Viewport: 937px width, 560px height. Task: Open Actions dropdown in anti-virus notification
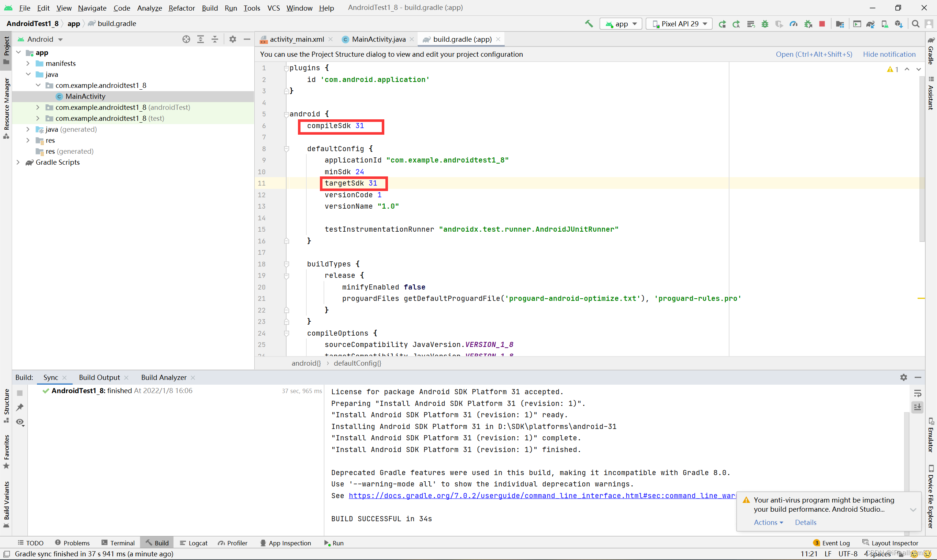(768, 523)
